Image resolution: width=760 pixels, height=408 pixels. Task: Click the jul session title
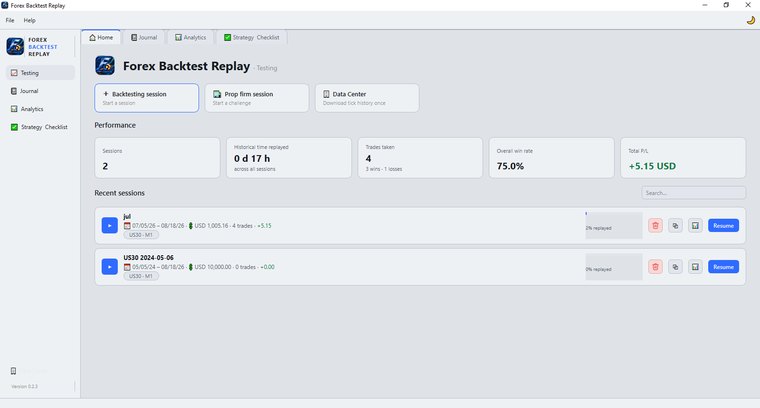click(x=127, y=217)
